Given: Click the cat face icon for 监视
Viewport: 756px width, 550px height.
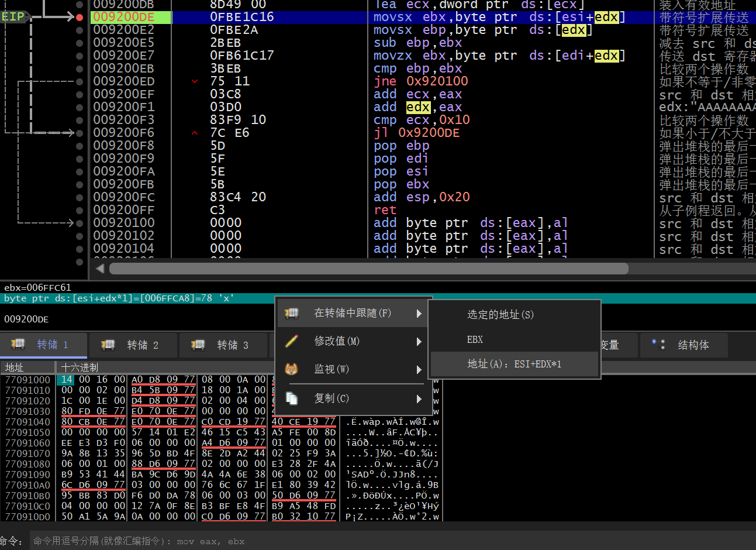Looking at the screenshot, I should (x=291, y=369).
